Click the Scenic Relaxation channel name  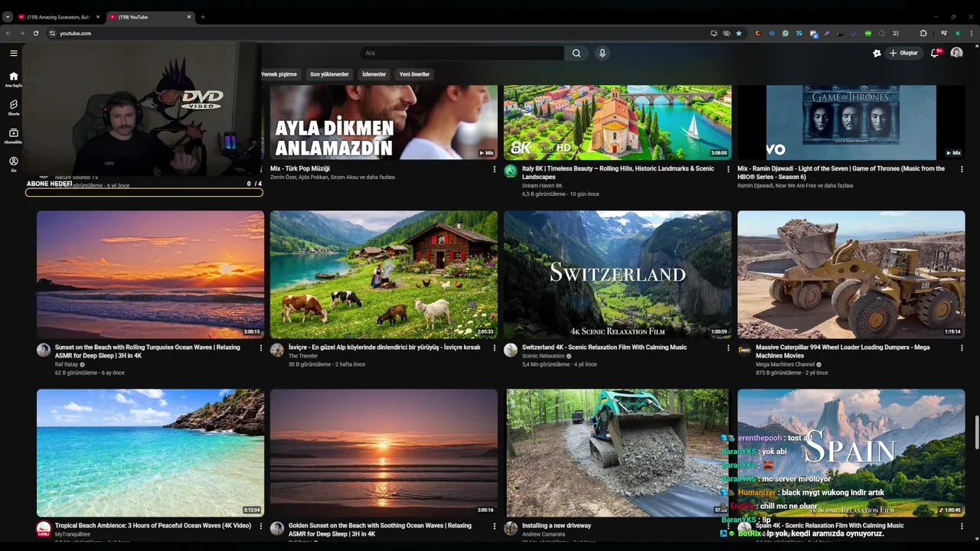[543, 356]
